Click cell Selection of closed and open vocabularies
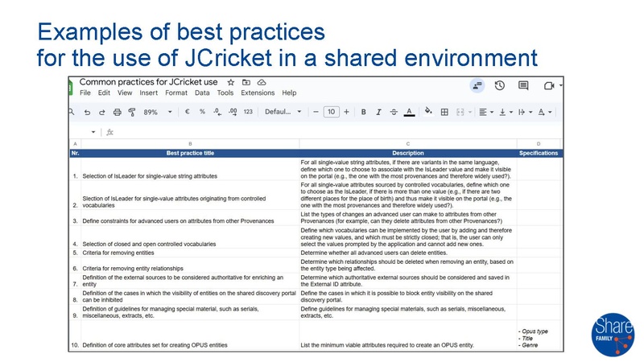The height and width of the screenshot is (362, 644). tap(190, 237)
